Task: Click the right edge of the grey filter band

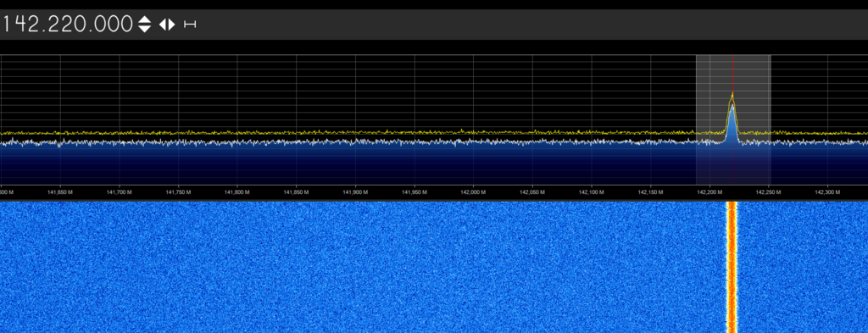Action: pyautogui.click(x=771, y=119)
